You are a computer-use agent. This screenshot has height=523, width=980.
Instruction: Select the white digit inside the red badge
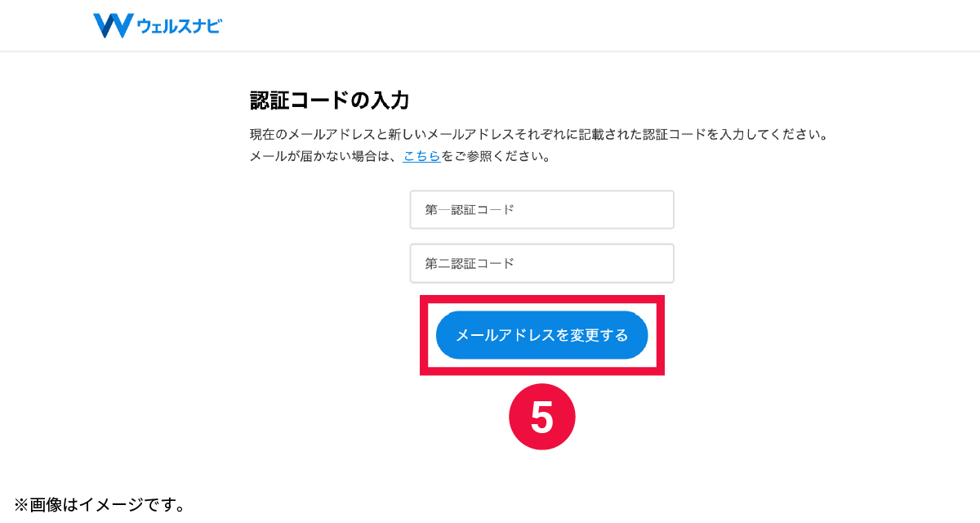point(542,418)
